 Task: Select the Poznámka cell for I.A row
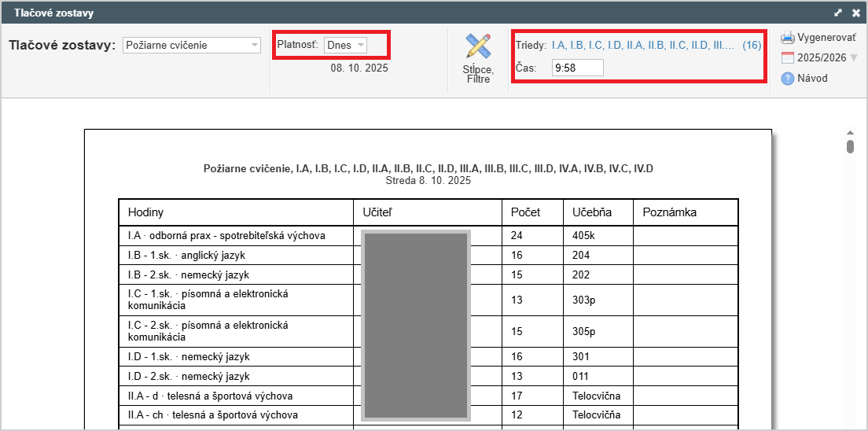point(685,235)
